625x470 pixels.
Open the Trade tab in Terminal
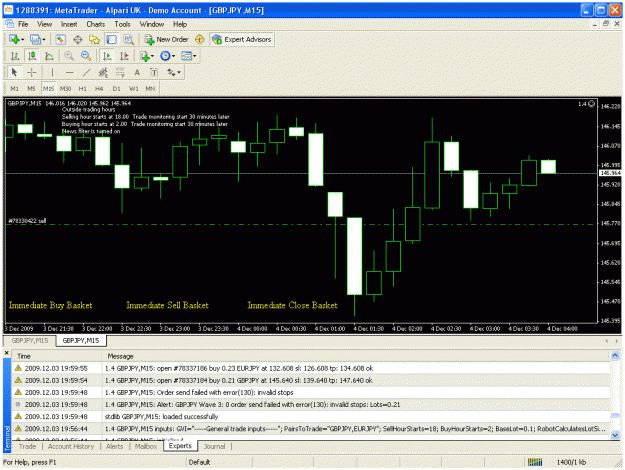tap(28, 446)
